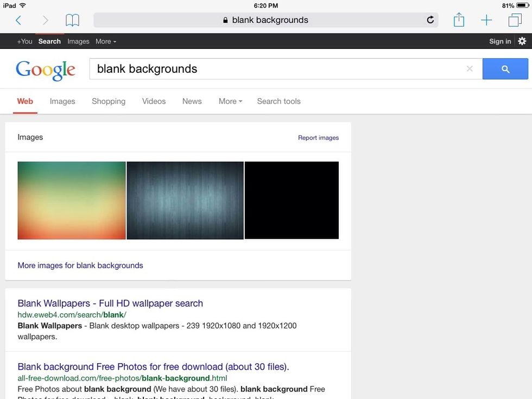The width and height of the screenshot is (532, 399).
Task: Open Google search settings gear
Action: coord(522,41)
